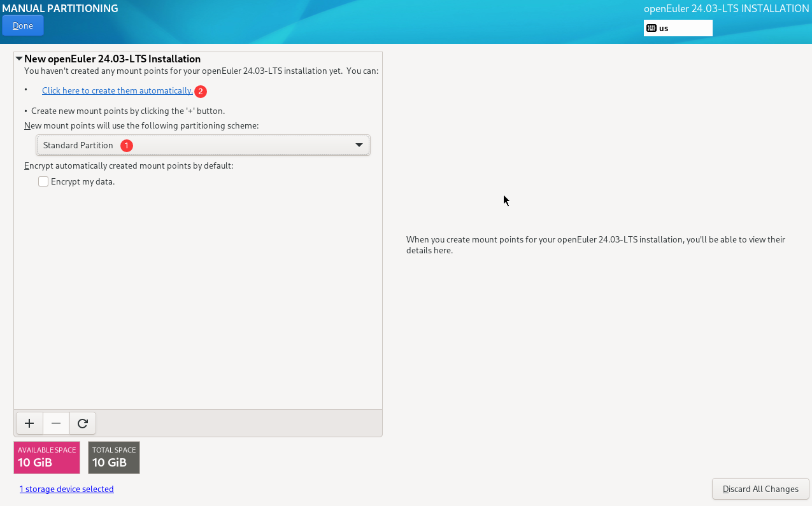Click the minus icon to remove mount point
Viewport: 812px width, 506px height.
56,423
